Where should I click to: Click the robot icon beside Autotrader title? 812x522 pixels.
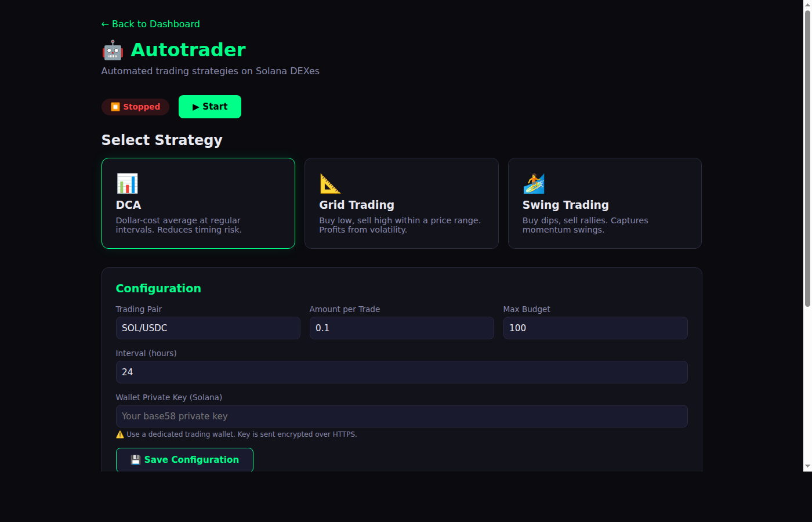click(112, 50)
